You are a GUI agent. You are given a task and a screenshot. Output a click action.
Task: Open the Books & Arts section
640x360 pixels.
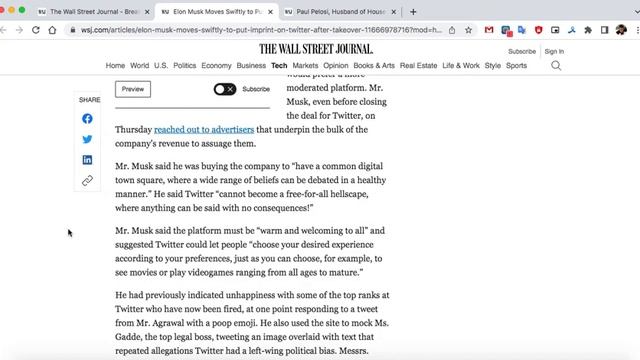pos(374,65)
